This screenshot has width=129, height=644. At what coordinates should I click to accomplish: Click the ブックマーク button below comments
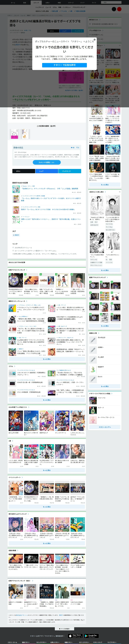[70, 171]
